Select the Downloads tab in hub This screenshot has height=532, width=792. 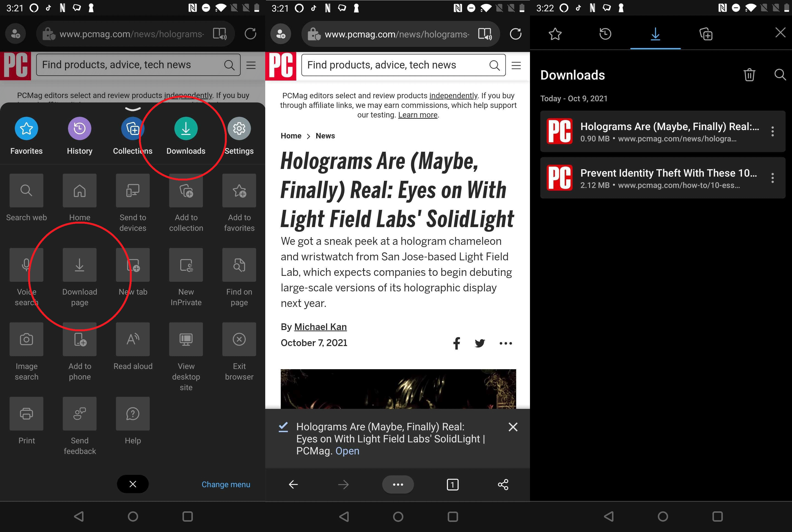click(x=655, y=34)
